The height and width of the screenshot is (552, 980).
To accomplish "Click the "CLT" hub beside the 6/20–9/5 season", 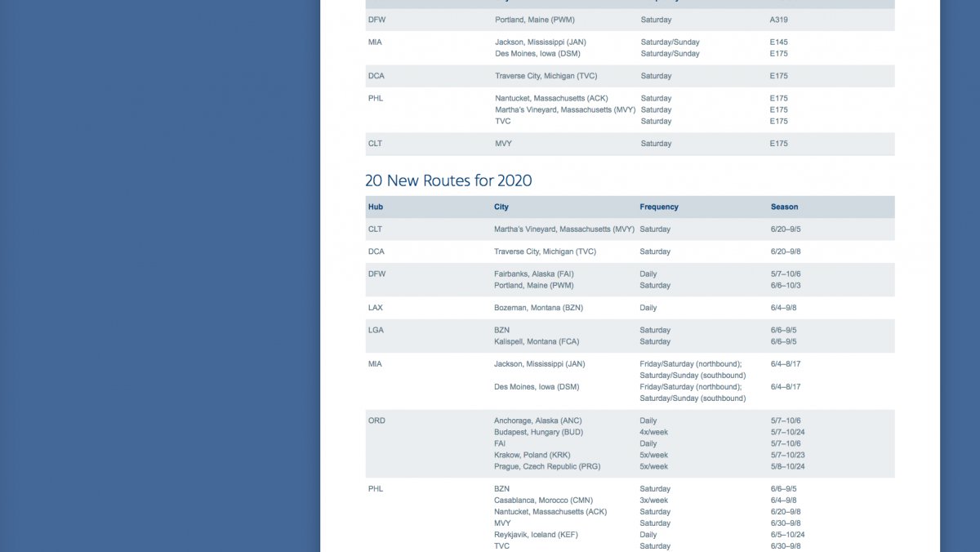I will pos(375,229).
